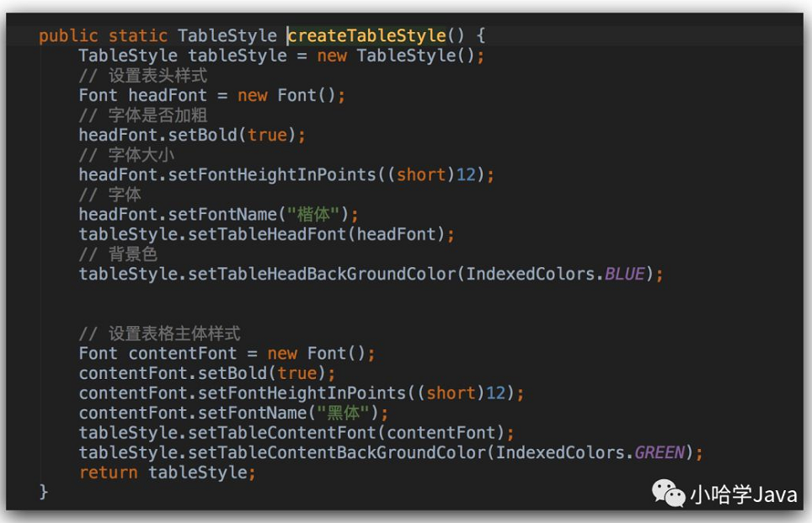Click 'contentFont' in the 'Font contentFont = new Font()' line
Screen dimensions: 812x523
point(182,354)
